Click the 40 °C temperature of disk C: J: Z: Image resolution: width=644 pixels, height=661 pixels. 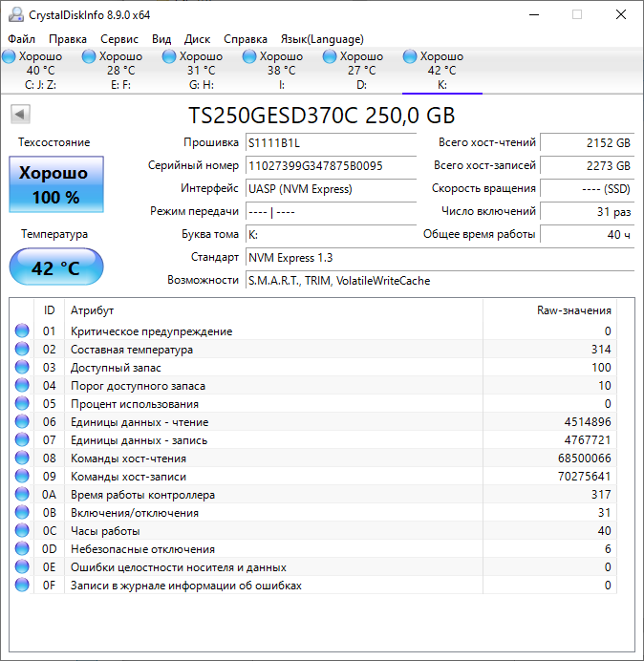pyautogui.click(x=40, y=71)
